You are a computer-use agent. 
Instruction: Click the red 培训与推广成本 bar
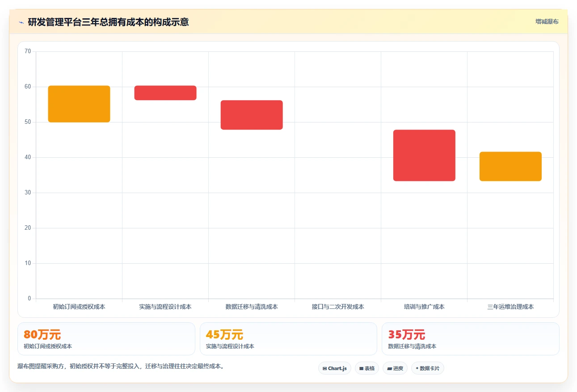coord(424,156)
